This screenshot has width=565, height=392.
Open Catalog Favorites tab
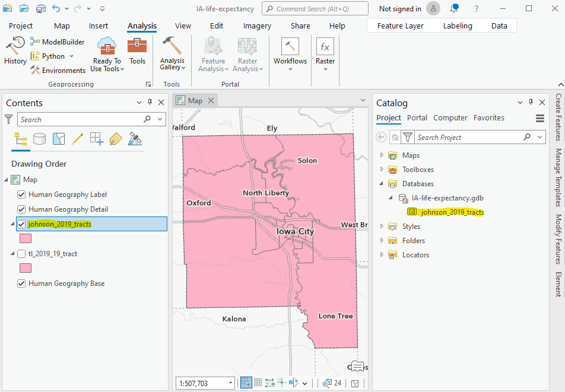coord(488,117)
